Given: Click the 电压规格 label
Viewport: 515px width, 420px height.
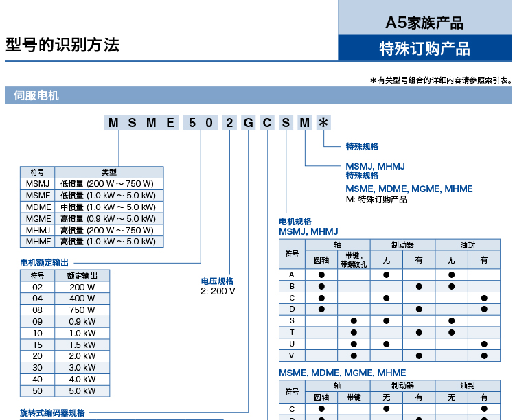Looking at the screenshot, I should coord(217,281).
